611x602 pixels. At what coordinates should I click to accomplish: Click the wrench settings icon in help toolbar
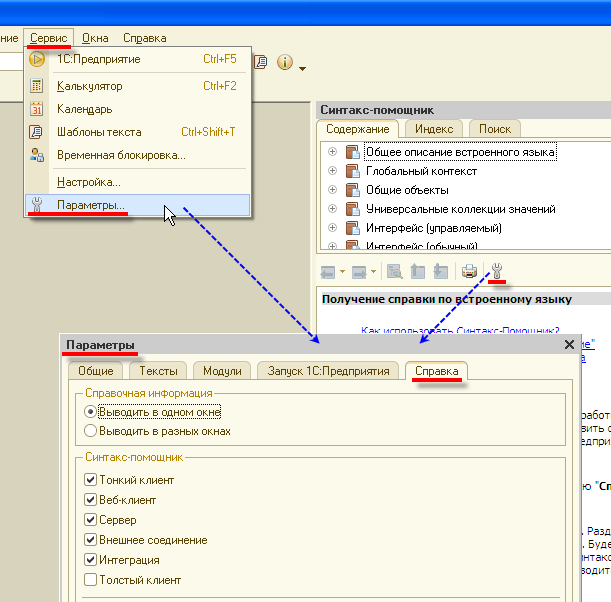[x=497, y=270]
